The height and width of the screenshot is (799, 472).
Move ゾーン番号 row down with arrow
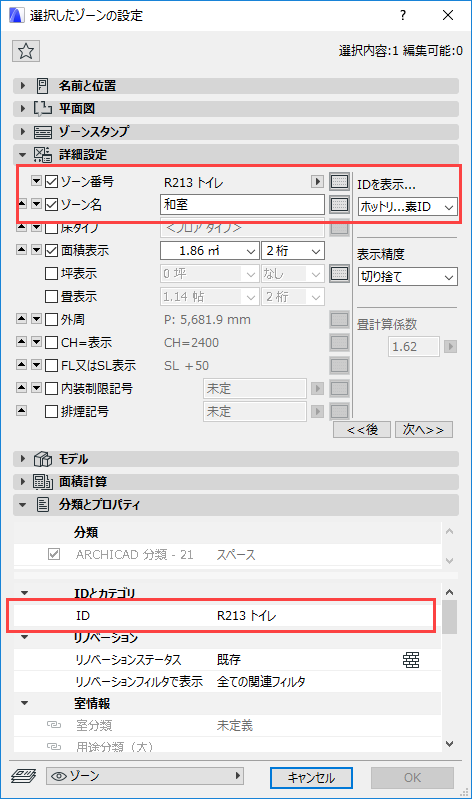[36, 181]
